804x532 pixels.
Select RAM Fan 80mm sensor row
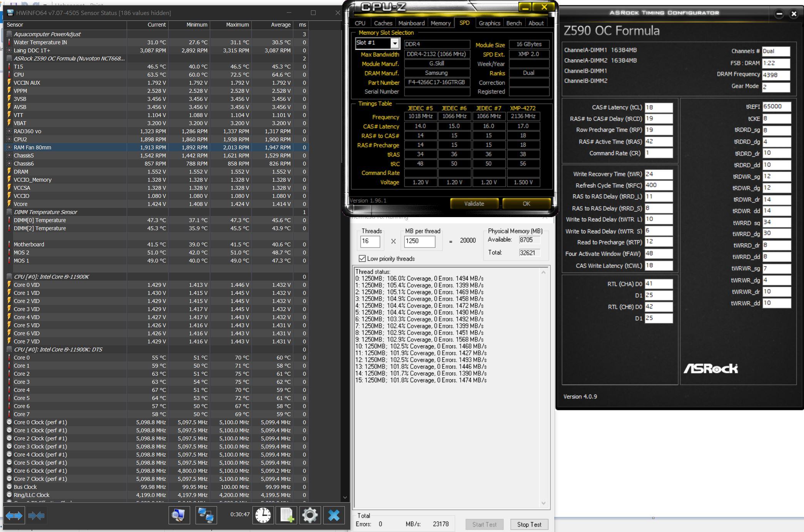point(156,147)
